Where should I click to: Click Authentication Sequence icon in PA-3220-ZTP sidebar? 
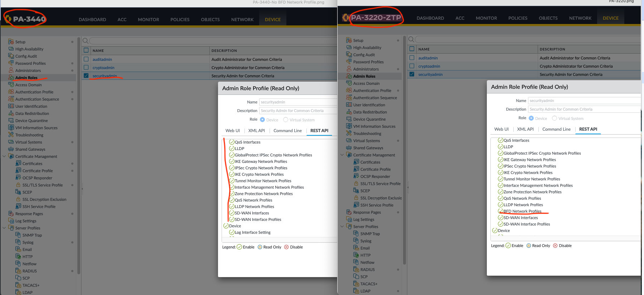[349, 98]
